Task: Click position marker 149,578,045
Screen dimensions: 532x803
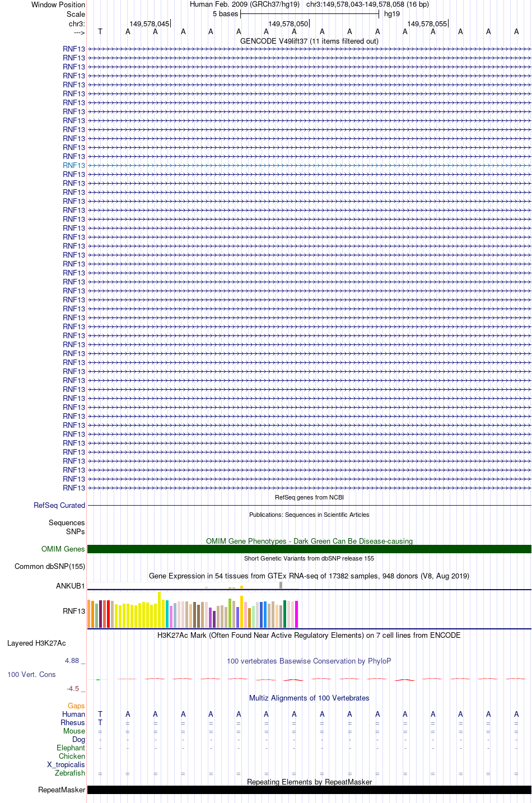Action: coord(149,24)
